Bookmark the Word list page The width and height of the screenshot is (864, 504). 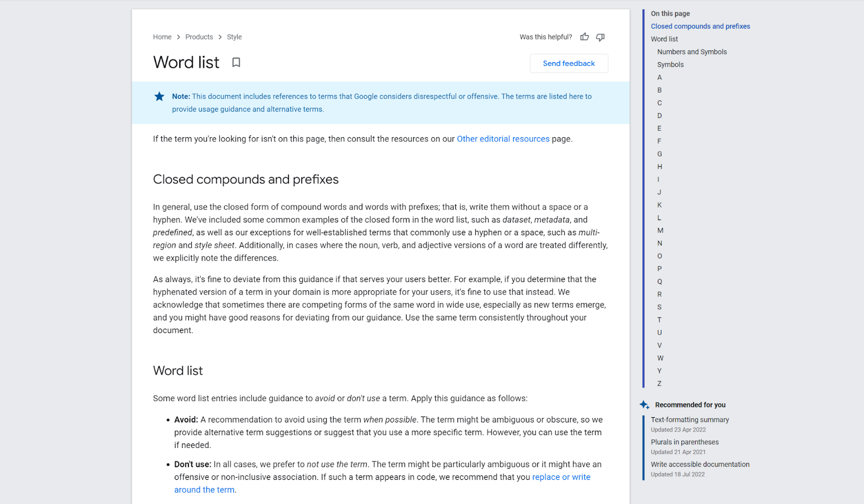coord(236,62)
